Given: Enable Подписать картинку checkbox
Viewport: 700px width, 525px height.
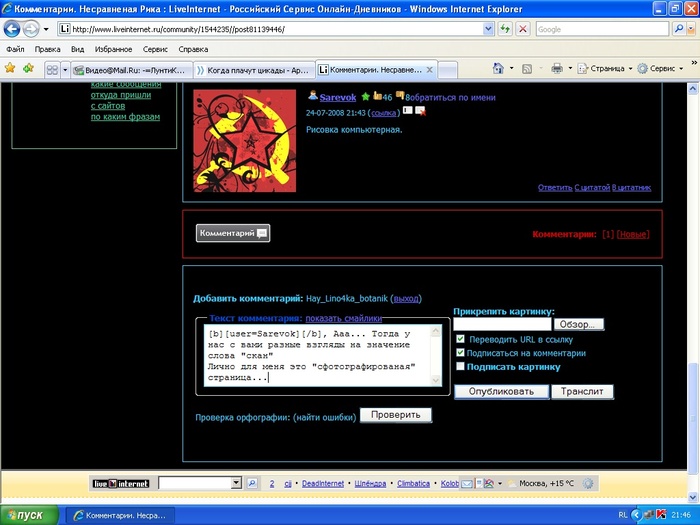Looking at the screenshot, I should (x=460, y=367).
